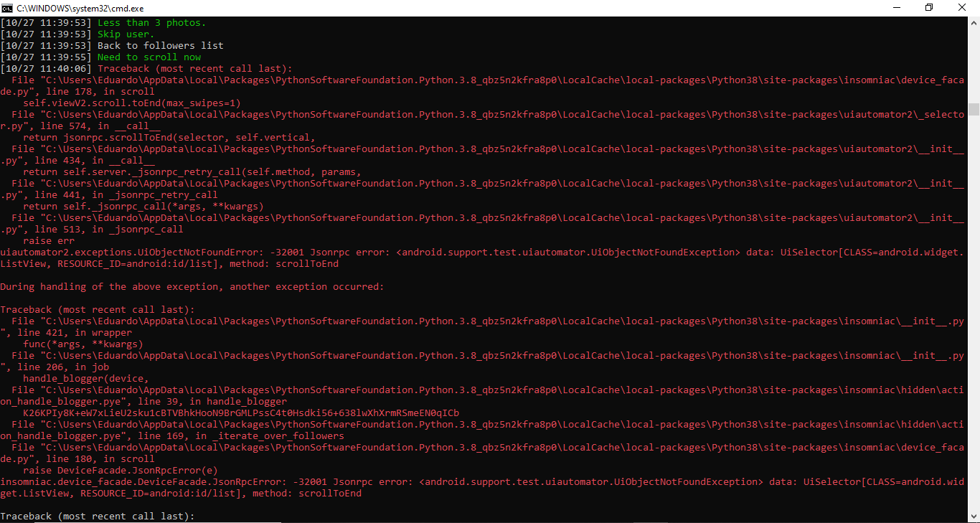Click 'ListView, RESOURCE_ID=android:id/list], method: scrollToEnd' line
Image resolution: width=980 pixels, height=523 pixels.
pyautogui.click(x=169, y=264)
